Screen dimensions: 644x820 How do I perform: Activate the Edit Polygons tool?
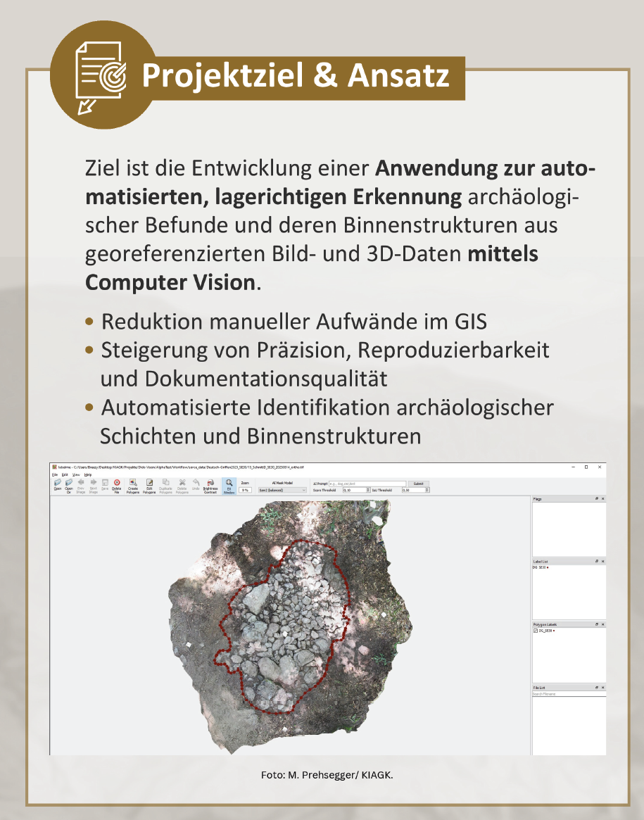pos(149,486)
